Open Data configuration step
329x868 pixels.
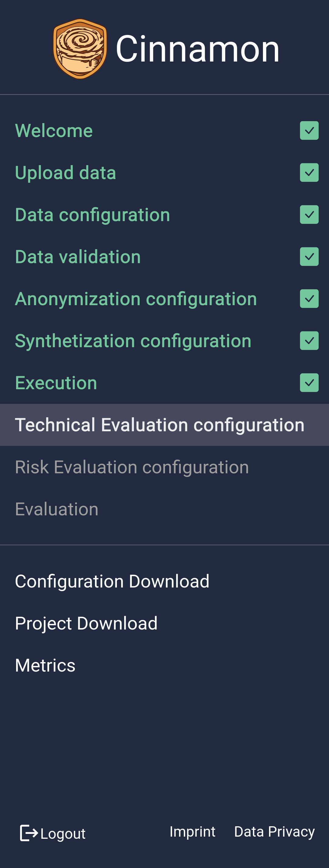tap(164, 215)
